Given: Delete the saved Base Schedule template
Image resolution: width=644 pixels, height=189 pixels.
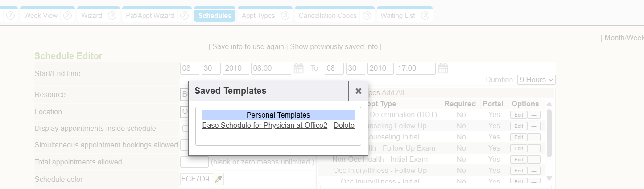Looking at the screenshot, I should tap(344, 126).
